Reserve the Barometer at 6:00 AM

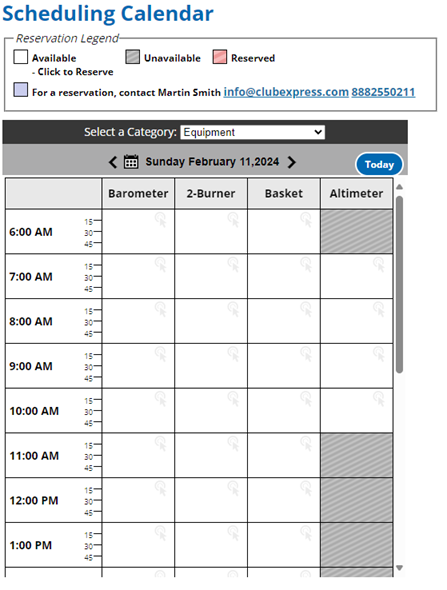[138, 231]
